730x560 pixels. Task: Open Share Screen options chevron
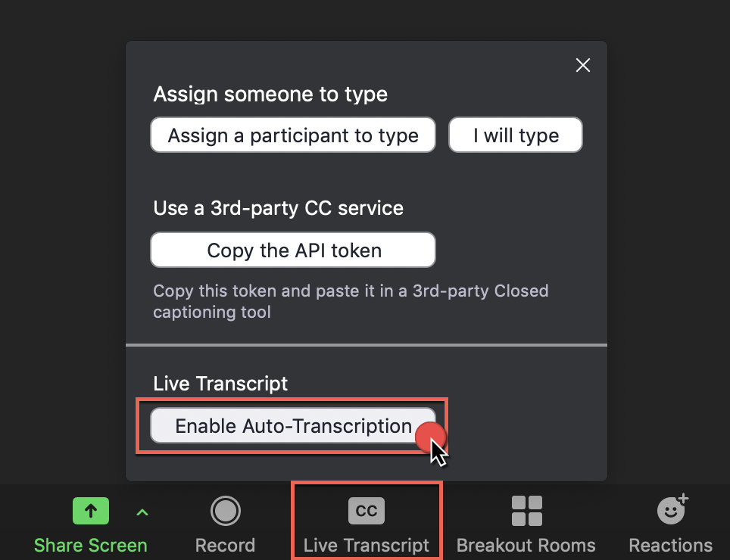click(x=142, y=513)
